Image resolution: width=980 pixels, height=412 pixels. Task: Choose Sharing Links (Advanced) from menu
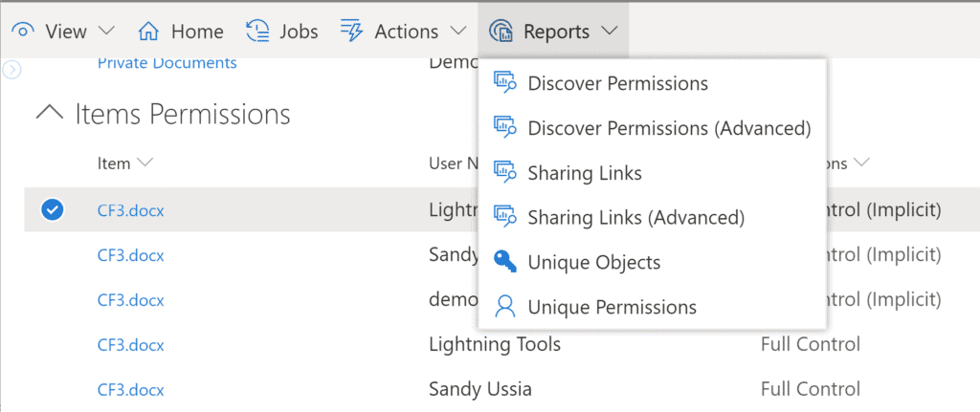(x=635, y=217)
